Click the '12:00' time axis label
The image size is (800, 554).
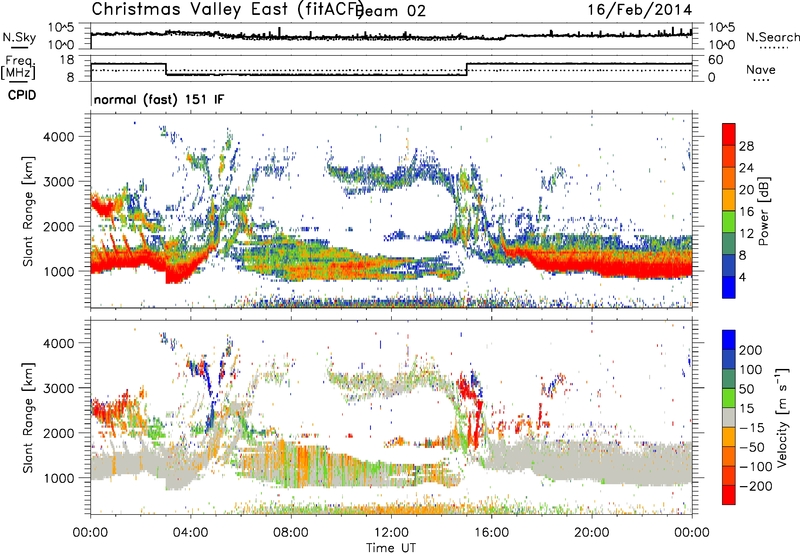[391, 532]
